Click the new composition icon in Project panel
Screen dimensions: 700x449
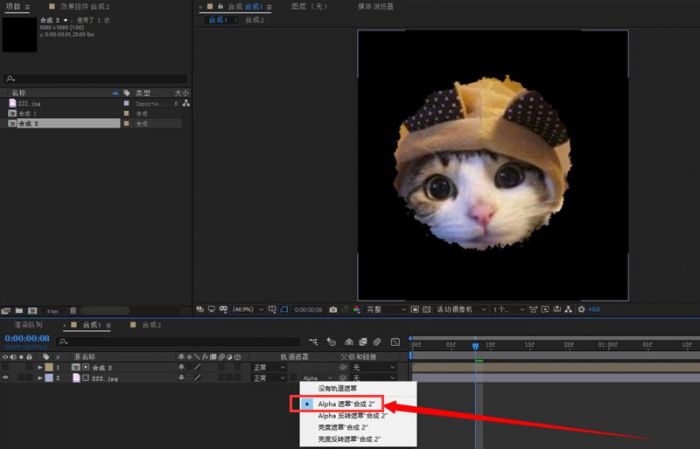tap(34, 310)
